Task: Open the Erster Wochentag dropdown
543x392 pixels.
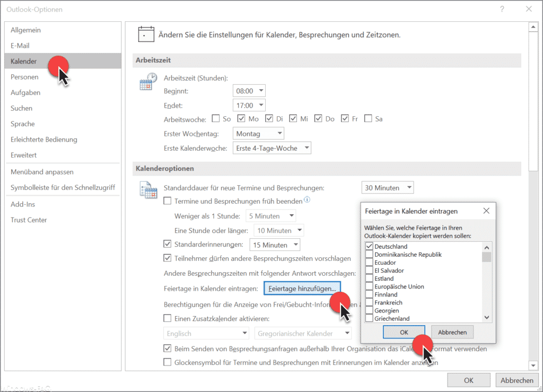Action: pyautogui.click(x=258, y=134)
